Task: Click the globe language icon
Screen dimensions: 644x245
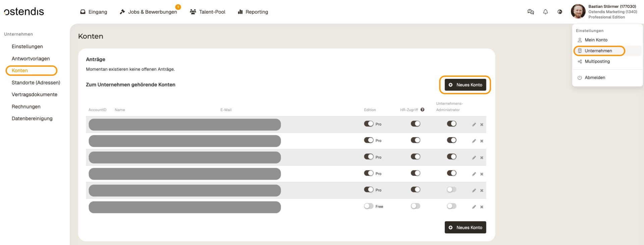Action: 560,12
